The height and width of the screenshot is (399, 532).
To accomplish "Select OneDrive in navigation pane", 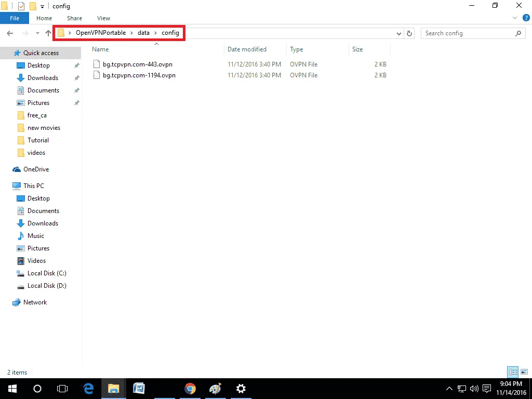I will (x=36, y=169).
